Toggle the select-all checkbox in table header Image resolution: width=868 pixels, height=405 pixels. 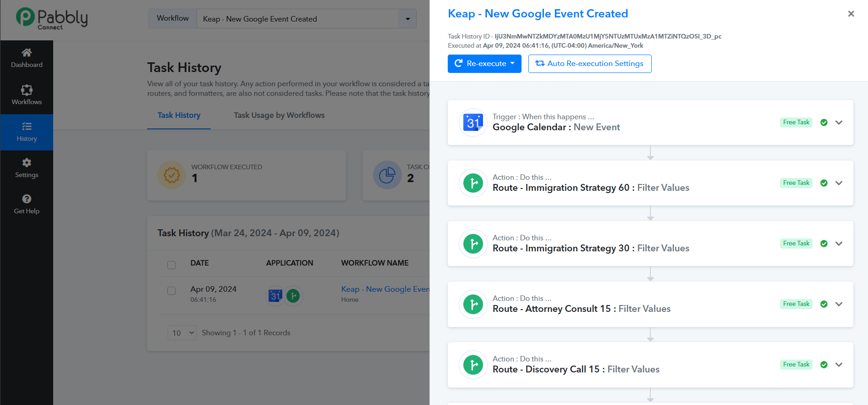(x=171, y=265)
